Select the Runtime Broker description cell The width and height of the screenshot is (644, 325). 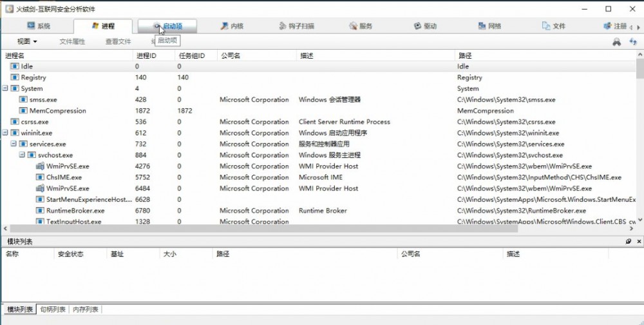[x=323, y=211]
